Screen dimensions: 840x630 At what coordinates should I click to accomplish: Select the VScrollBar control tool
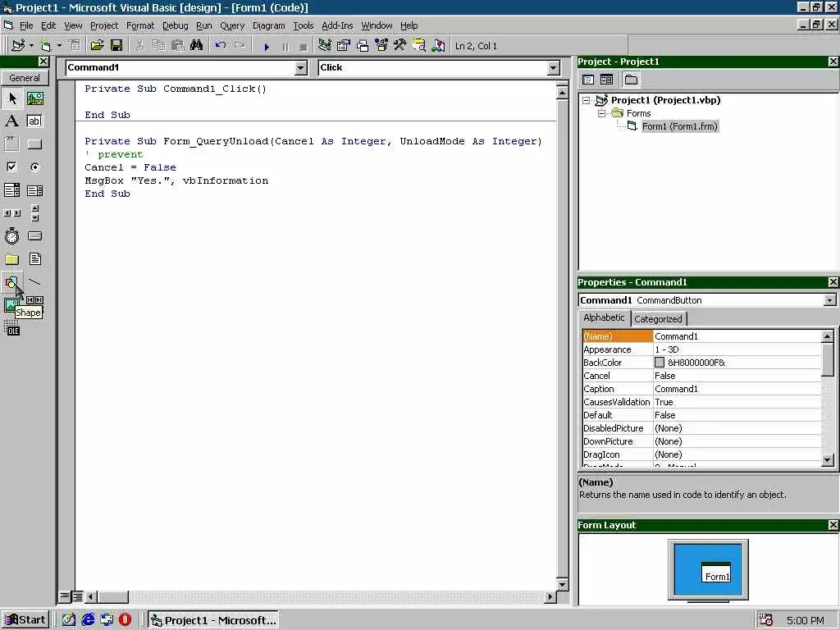coord(34,213)
